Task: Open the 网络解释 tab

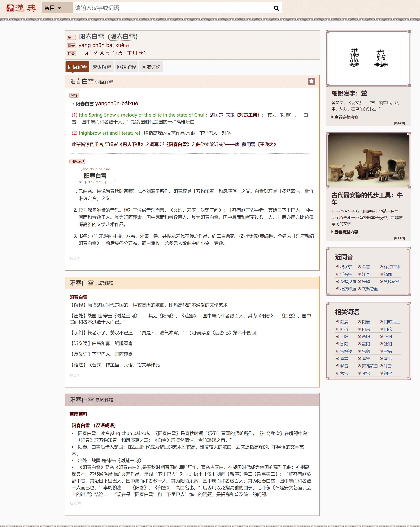Action: pos(126,67)
